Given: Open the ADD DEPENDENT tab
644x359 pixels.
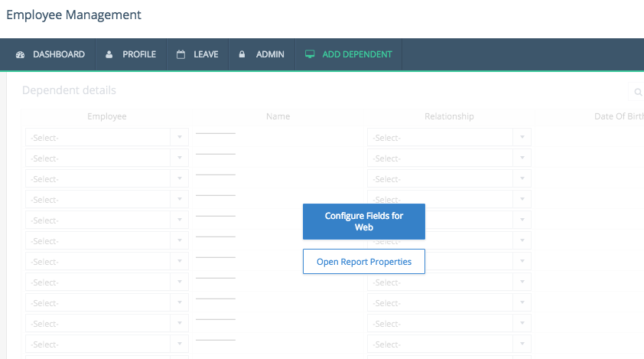Looking at the screenshot, I should [x=348, y=54].
